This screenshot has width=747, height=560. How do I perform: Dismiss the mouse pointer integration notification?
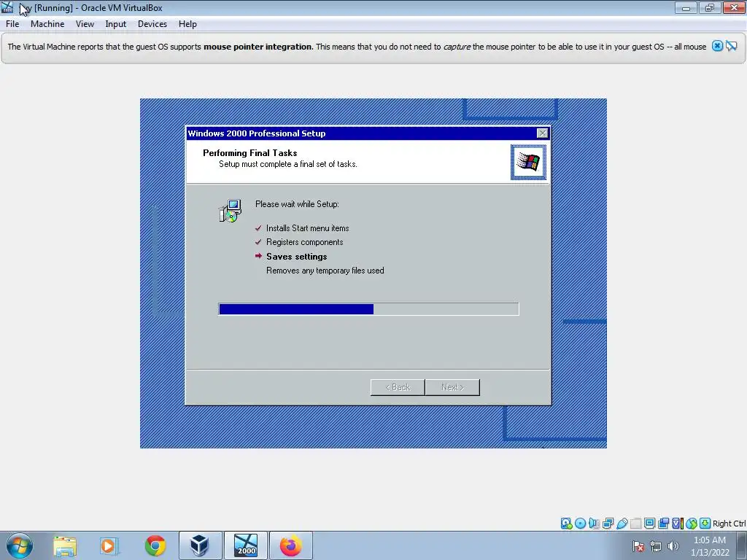(718, 46)
